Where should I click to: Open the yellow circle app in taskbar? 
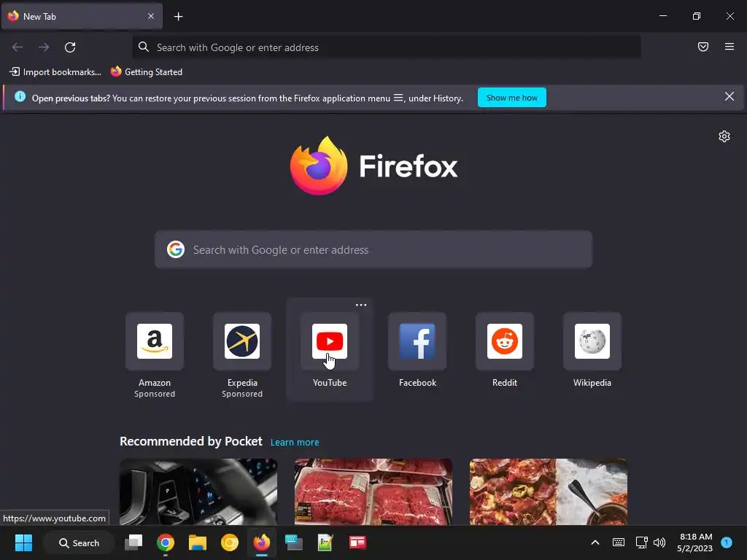coord(230,542)
